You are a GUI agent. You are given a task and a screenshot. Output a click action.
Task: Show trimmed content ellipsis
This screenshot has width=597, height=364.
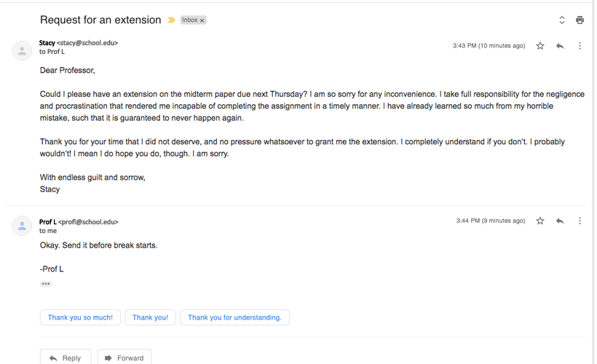tap(46, 284)
